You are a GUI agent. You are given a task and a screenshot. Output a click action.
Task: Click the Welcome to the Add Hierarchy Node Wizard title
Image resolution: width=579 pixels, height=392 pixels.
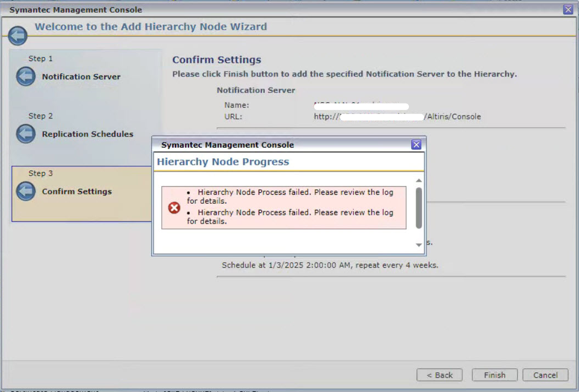pyautogui.click(x=151, y=26)
